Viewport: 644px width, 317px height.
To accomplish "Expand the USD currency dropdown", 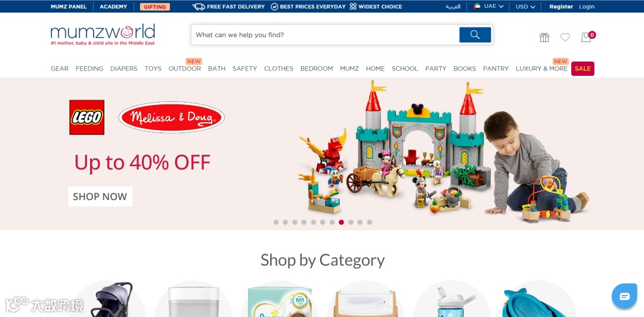I will pyautogui.click(x=525, y=7).
